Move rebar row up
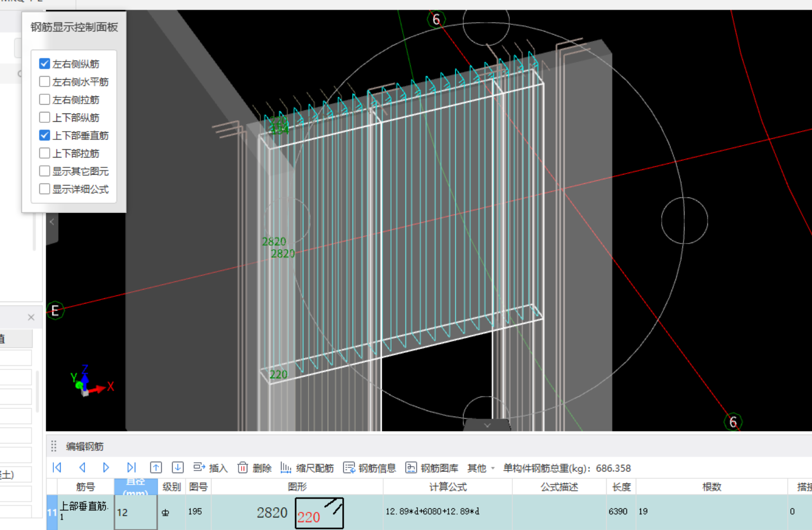Image resolution: width=812 pixels, height=530 pixels. [x=156, y=468]
